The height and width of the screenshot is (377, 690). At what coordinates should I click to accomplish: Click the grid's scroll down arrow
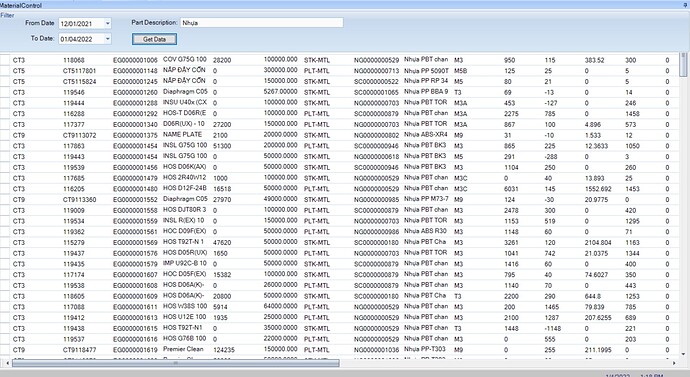tap(683, 354)
